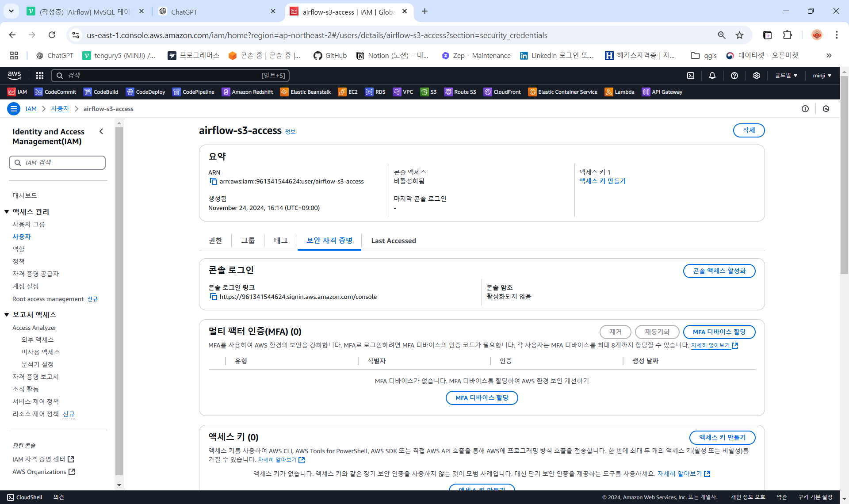Toggle the hamburger side navigation menu
Viewport: 849px width, 504px height.
(14, 109)
